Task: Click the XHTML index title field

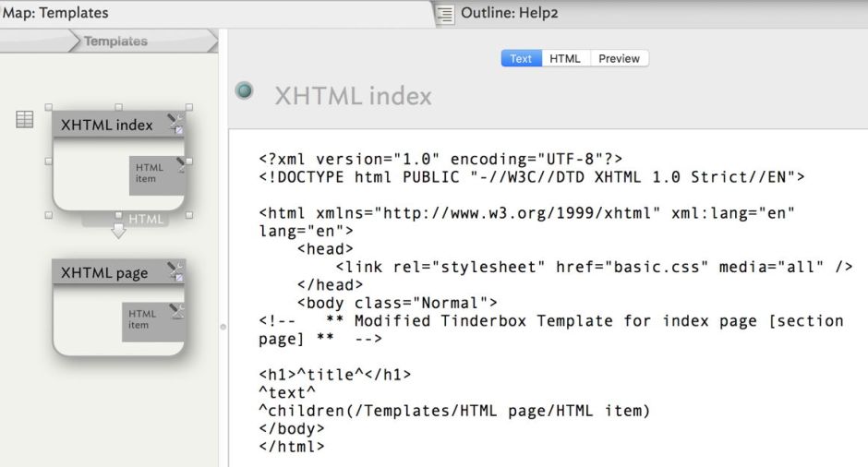Action: coord(353,95)
